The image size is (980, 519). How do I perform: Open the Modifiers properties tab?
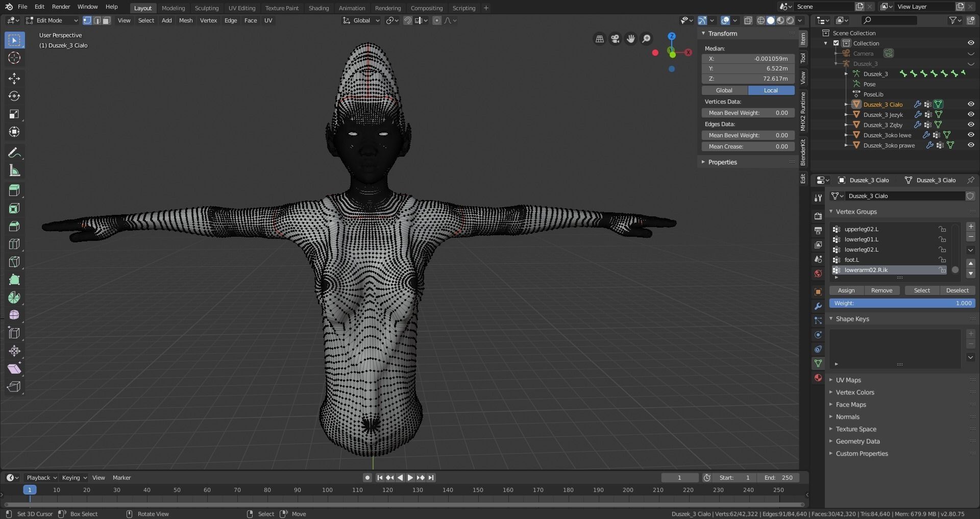tap(818, 306)
